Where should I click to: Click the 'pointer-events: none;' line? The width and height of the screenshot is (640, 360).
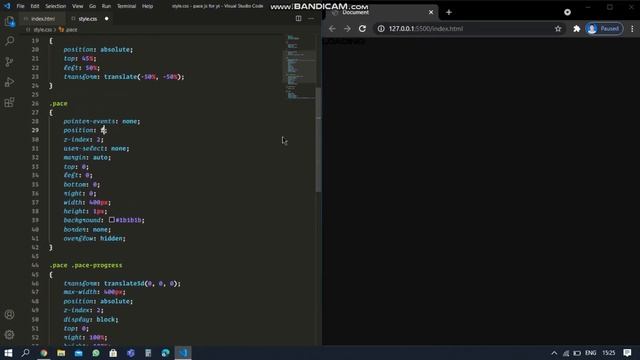pos(102,121)
